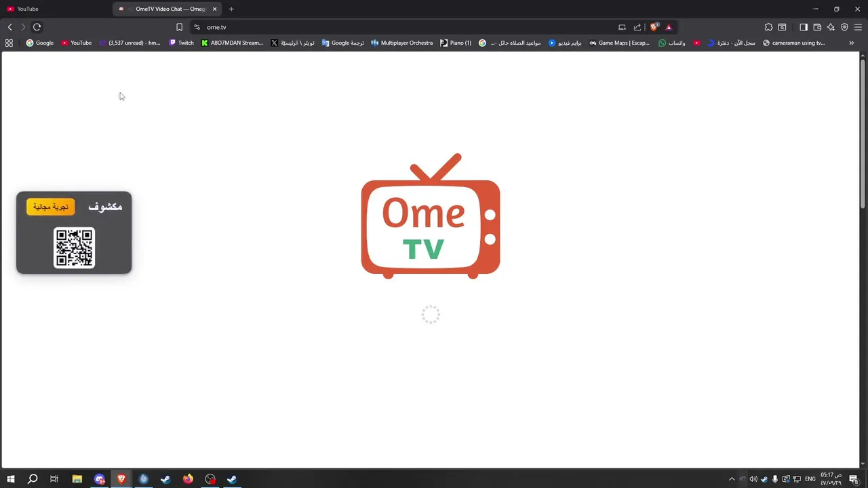The height and width of the screenshot is (488, 868).
Task: Switch to Brave browser in taskbar
Action: [121, 479]
